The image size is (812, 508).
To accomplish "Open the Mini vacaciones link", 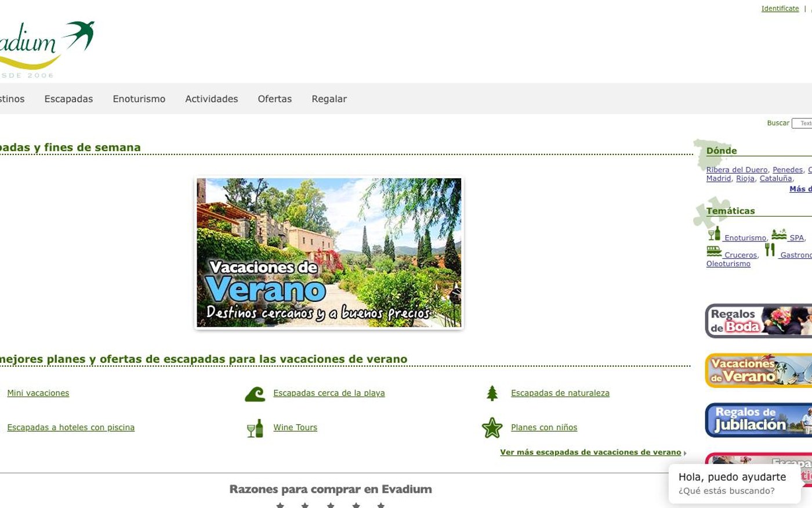I will 38,393.
